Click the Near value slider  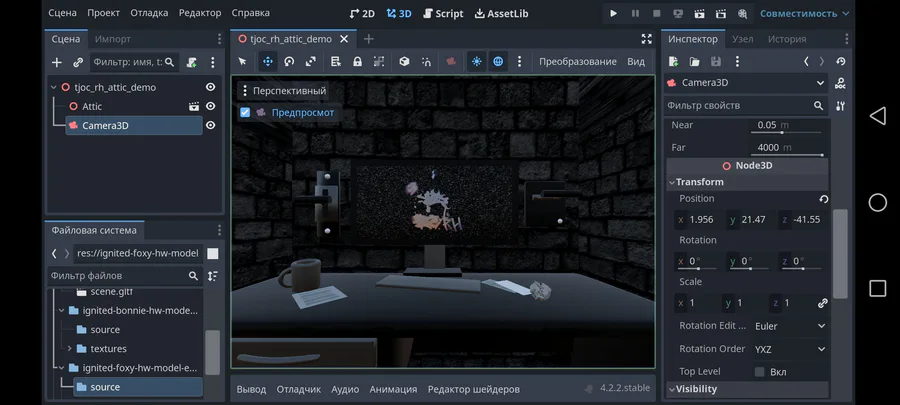(x=786, y=132)
